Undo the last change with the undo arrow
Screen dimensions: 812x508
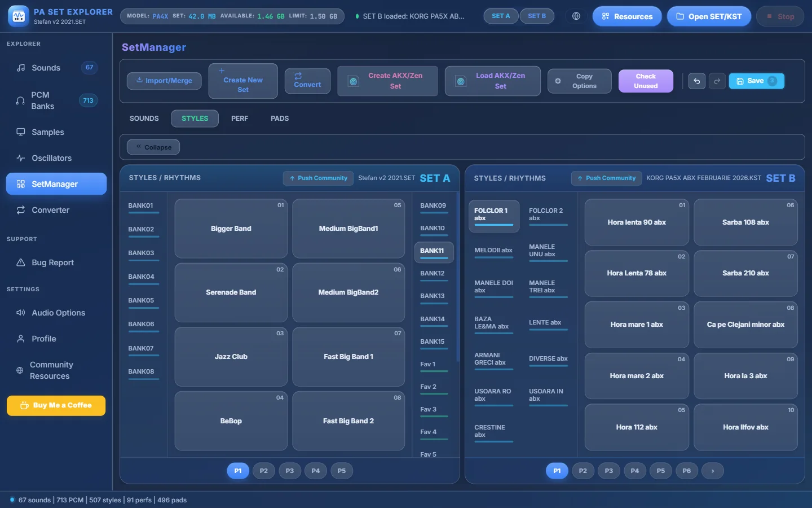coord(697,81)
